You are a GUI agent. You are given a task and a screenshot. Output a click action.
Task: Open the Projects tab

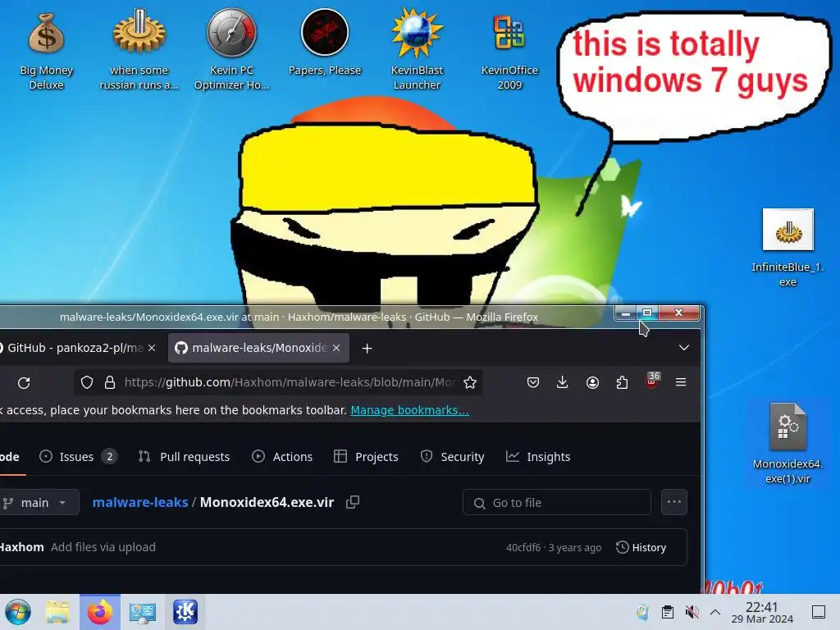366,456
